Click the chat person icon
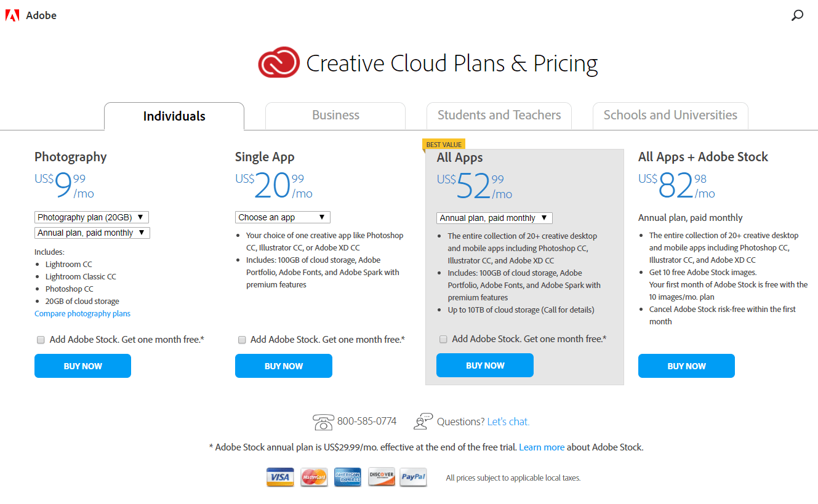818x504 pixels. pos(423,421)
